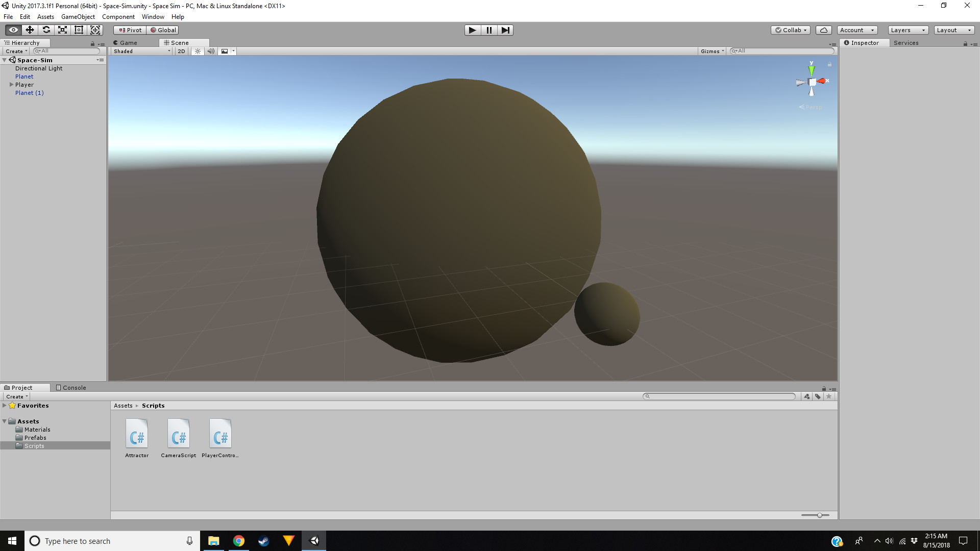Screen dimensions: 980x551
Task: Open the Layers dropdown
Action: click(908, 30)
